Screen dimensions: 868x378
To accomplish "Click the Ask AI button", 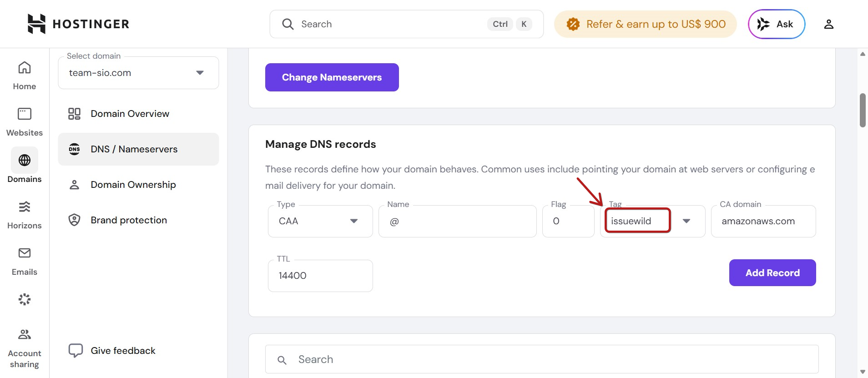I will pyautogui.click(x=777, y=24).
